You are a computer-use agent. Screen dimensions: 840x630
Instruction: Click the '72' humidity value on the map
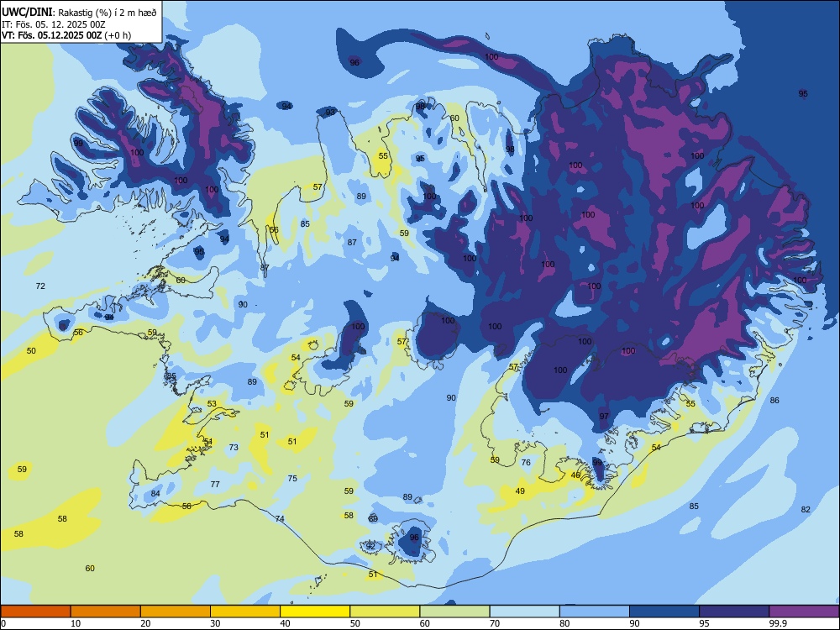40,286
